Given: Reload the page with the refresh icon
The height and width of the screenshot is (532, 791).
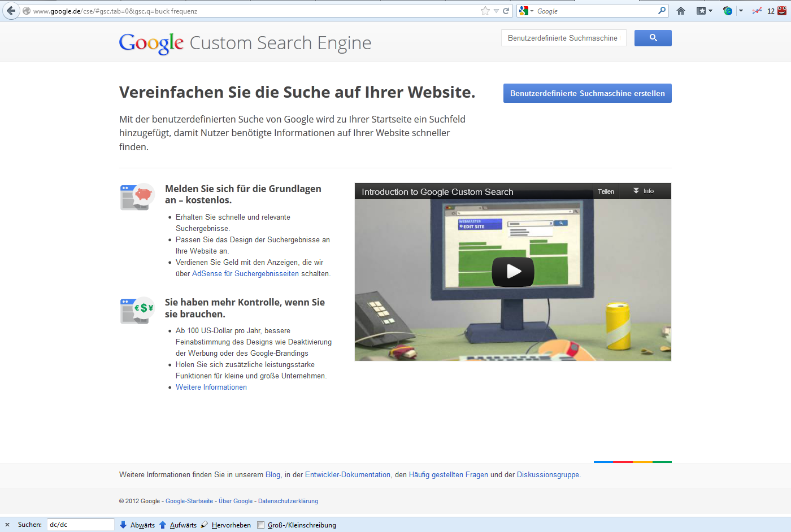Looking at the screenshot, I should tap(506, 11).
